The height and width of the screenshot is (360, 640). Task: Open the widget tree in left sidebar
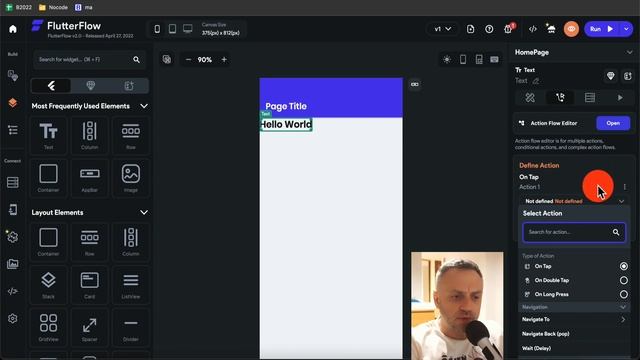pos(13,130)
